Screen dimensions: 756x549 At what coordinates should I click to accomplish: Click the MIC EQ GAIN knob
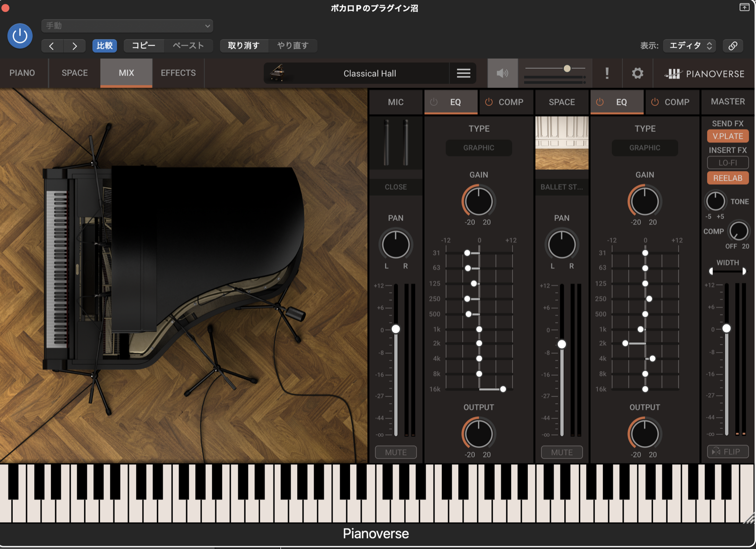click(x=478, y=201)
